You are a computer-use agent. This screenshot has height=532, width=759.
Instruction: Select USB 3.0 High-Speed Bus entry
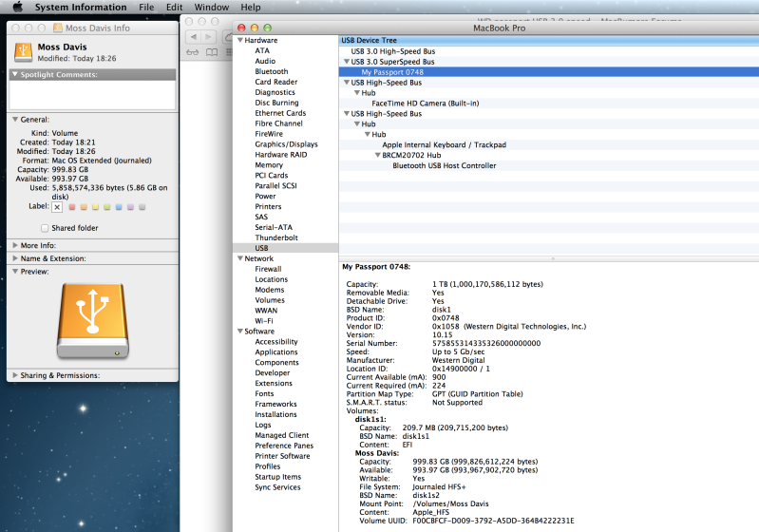(x=393, y=51)
